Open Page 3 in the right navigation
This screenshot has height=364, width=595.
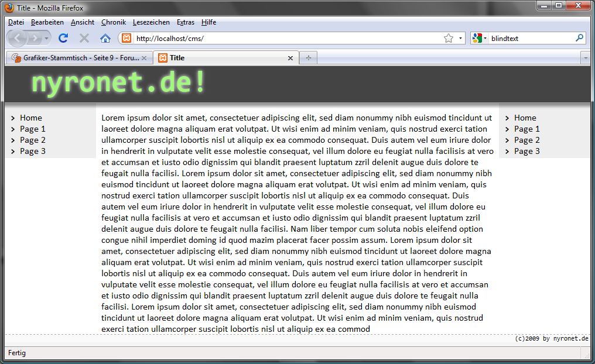pyautogui.click(x=526, y=151)
